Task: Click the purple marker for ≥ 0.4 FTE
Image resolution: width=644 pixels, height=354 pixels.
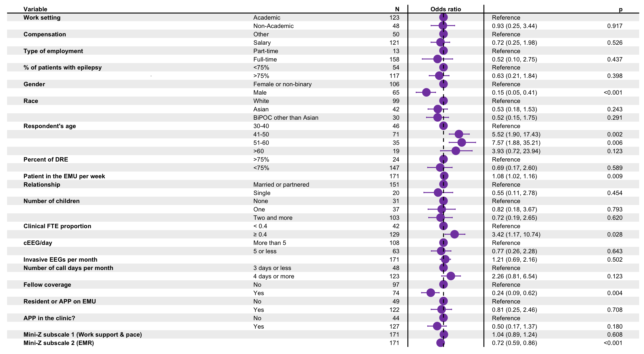Action: click(x=454, y=234)
